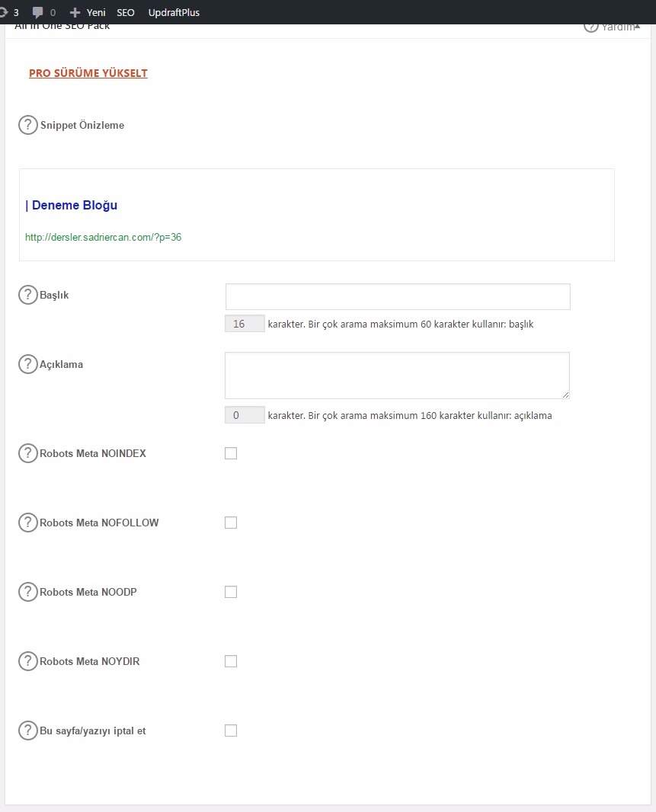Click the dersler.sadriercan.com snippet URL
656x812 pixels.
(103, 237)
